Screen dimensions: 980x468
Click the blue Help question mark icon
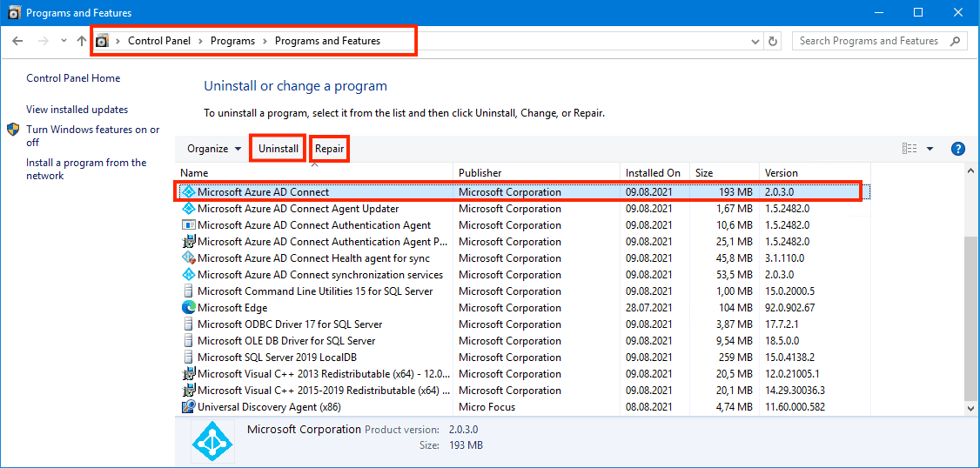pyautogui.click(x=958, y=149)
